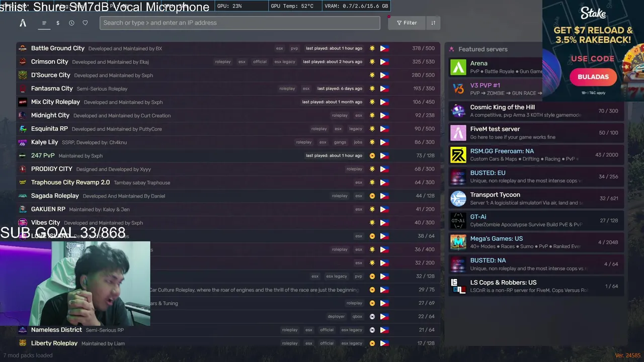The width and height of the screenshot is (644, 362).
Task: Click the Transport Tycoon server logo
Action: coord(458,199)
